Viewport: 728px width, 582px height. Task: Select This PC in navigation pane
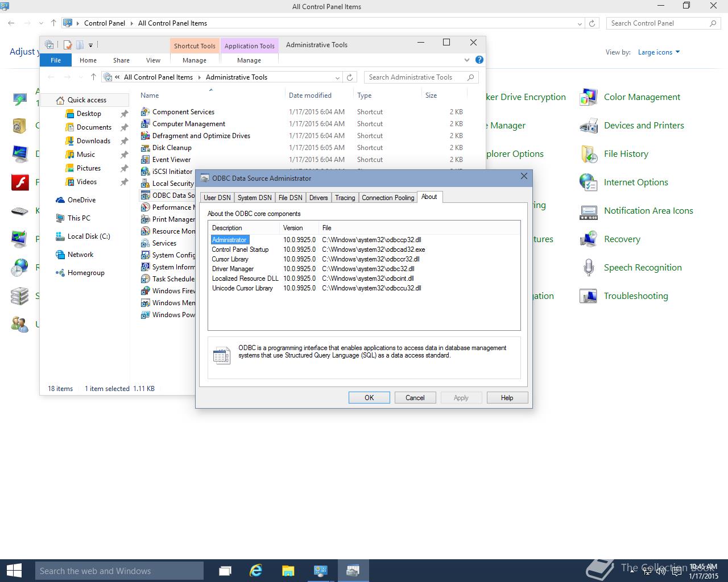[78, 218]
